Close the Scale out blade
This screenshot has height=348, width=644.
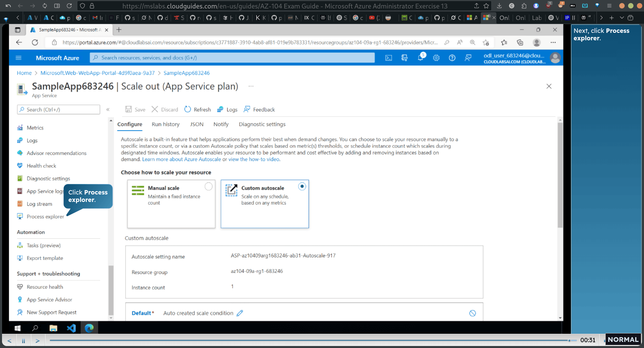pyautogui.click(x=549, y=86)
